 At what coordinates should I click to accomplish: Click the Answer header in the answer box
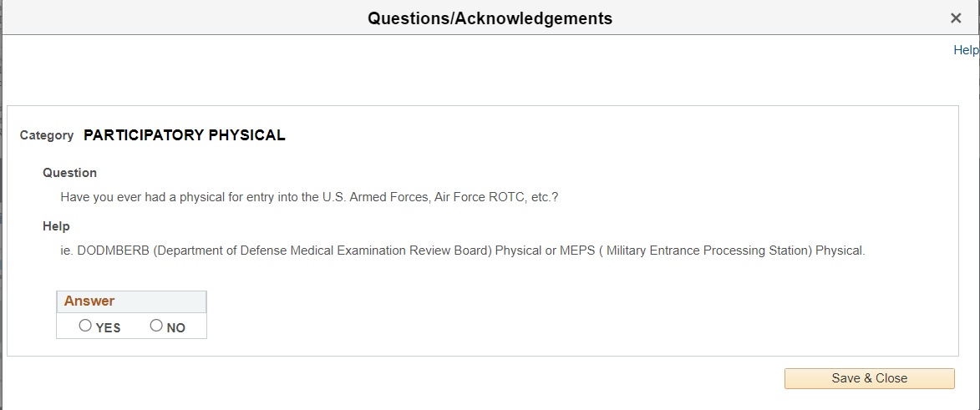click(x=89, y=301)
